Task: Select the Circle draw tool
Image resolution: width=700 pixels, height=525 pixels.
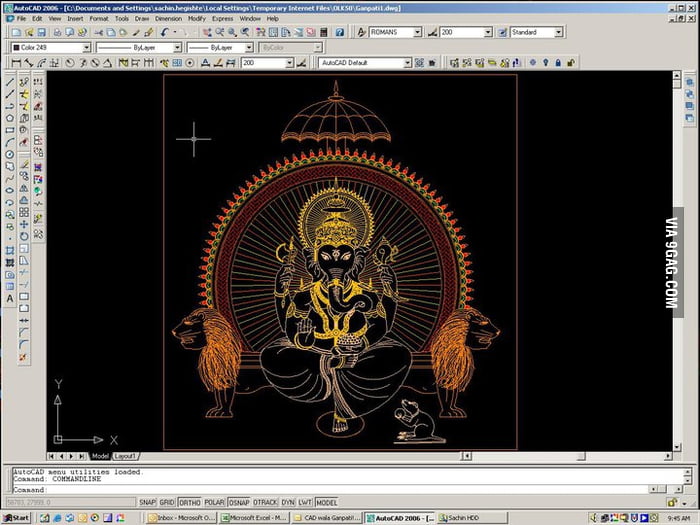Action: click(9, 154)
